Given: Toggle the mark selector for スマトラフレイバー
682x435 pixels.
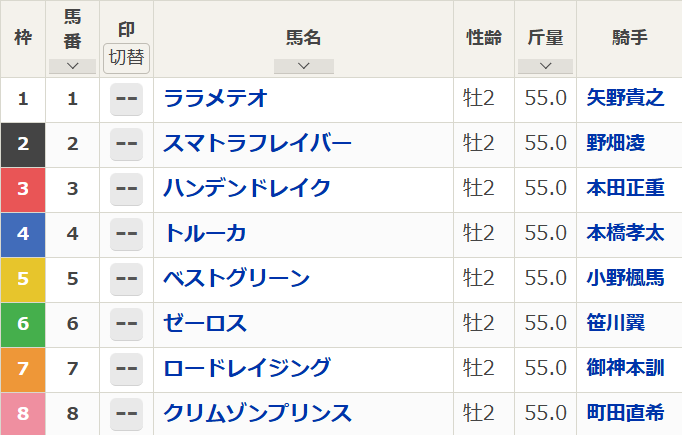Looking at the screenshot, I should pos(126,144).
